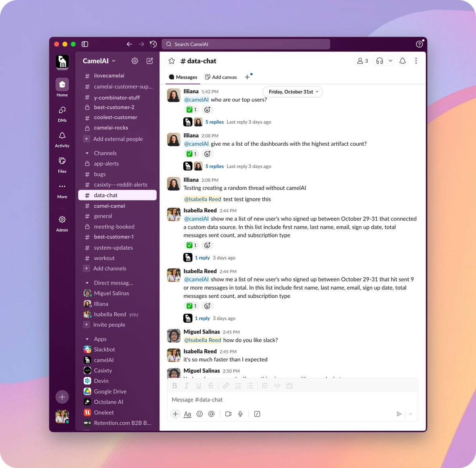Screen dimensions: 476x468
Task: Insert a mention with the @ icon
Action: (211, 414)
